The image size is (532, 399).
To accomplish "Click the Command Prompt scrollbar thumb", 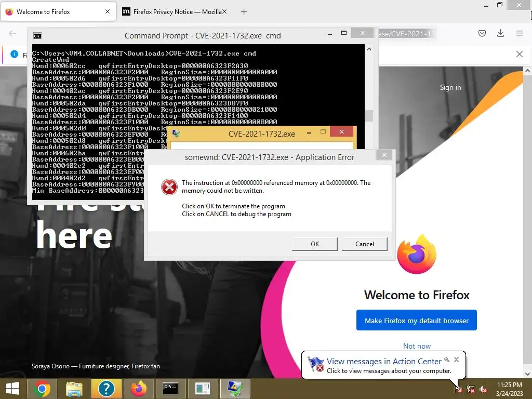I will point(369,116).
